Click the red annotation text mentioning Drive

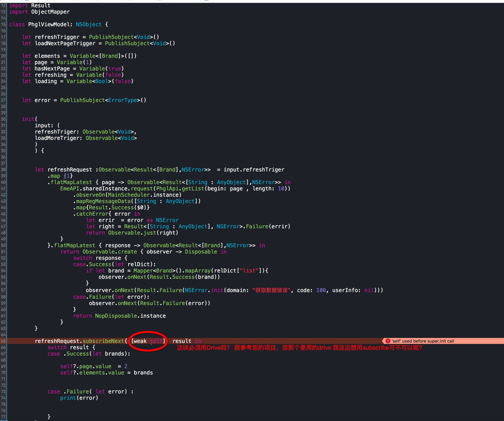[299, 348]
